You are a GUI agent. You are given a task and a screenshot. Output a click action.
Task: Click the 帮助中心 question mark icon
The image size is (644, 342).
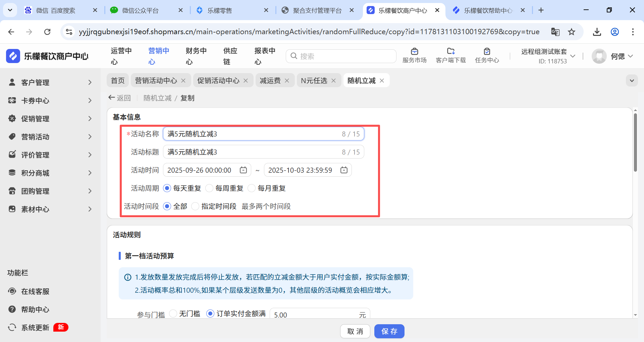point(12,309)
